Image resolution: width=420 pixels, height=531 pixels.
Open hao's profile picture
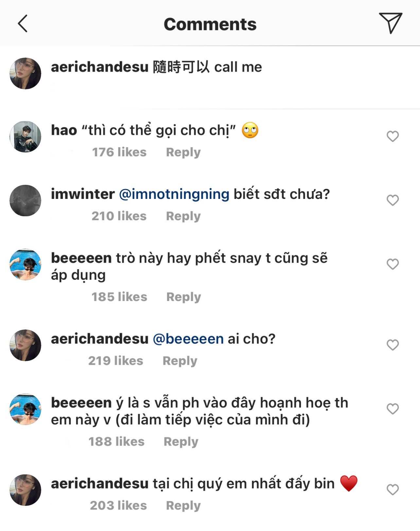click(26, 137)
